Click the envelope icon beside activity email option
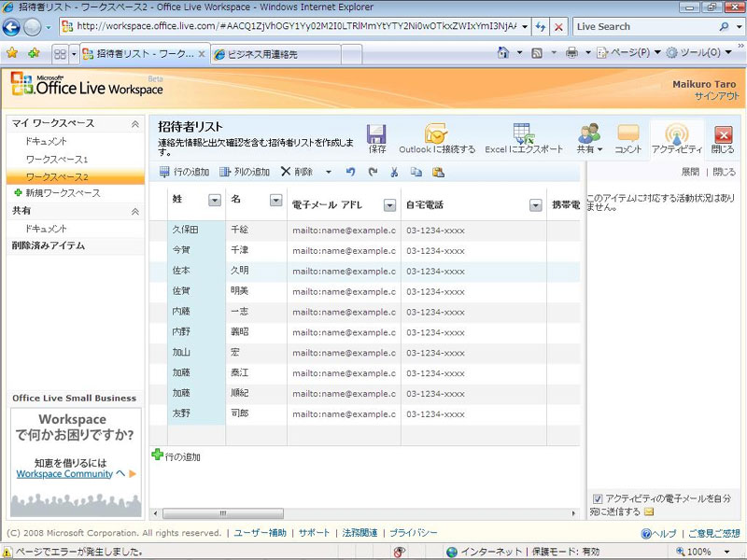Image resolution: width=747 pixels, height=560 pixels. tap(649, 511)
